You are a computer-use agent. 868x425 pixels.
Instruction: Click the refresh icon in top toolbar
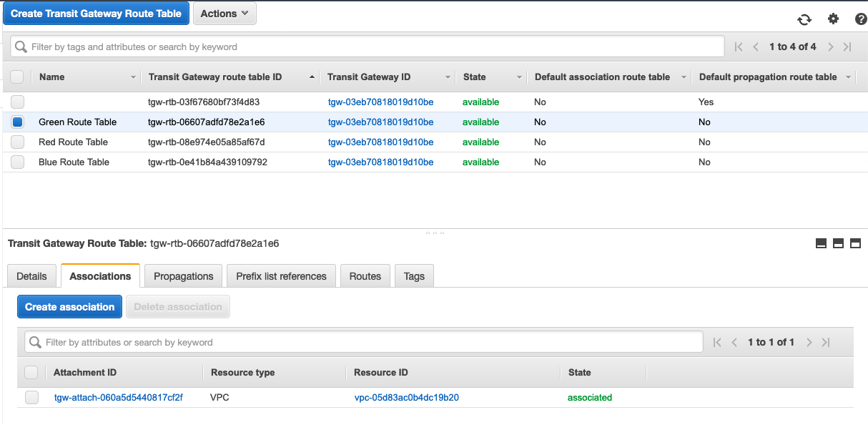[x=804, y=19]
